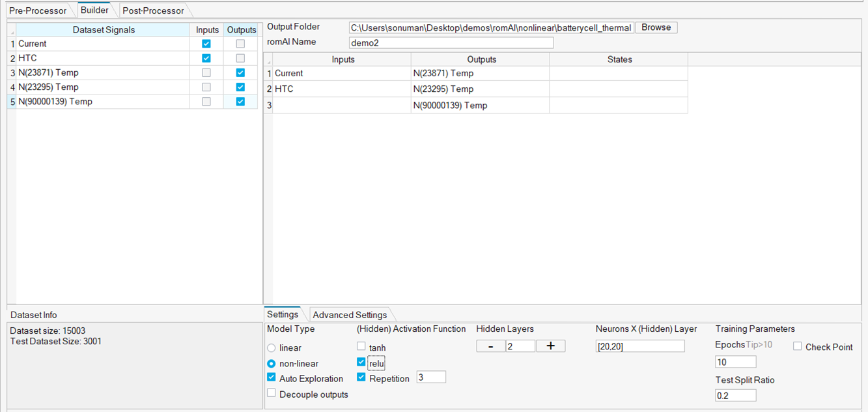
Task: Select the N(90000139) Temp dataset signal
Action: 103,101
